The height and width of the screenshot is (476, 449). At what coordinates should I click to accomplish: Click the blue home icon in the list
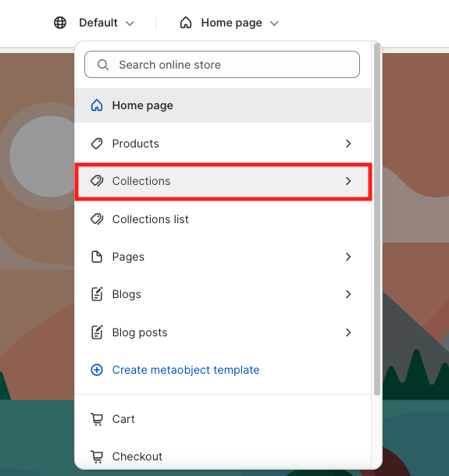point(97,105)
